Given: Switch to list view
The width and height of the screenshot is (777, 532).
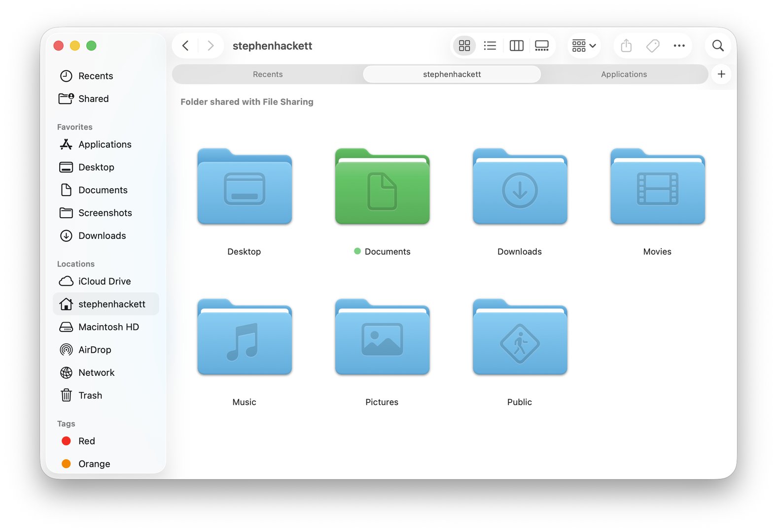Looking at the screenshot, I should point(490,46).
